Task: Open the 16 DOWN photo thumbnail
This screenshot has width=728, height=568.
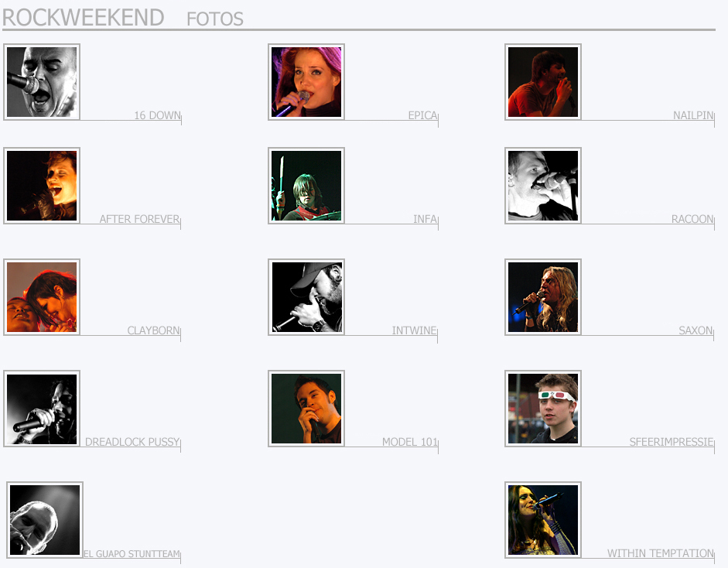Action: tap(42, 82)
